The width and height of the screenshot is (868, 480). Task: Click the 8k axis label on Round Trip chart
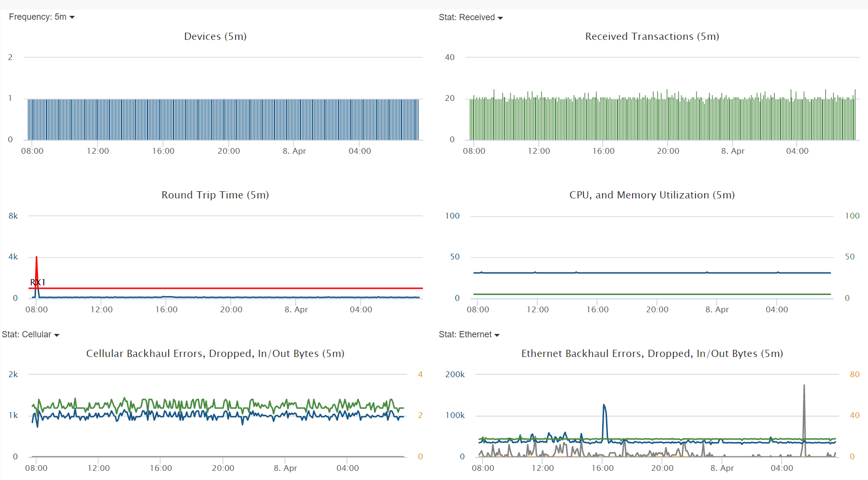tap(13, 216)
